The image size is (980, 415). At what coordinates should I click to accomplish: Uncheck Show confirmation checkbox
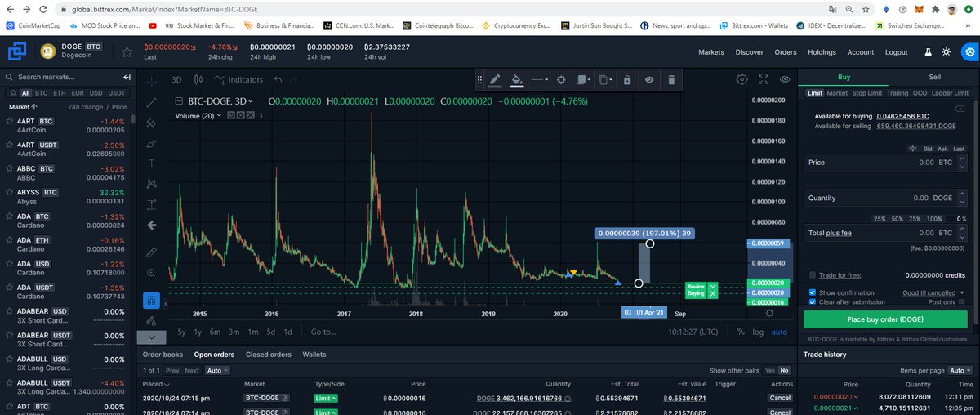tap(812, 292)
